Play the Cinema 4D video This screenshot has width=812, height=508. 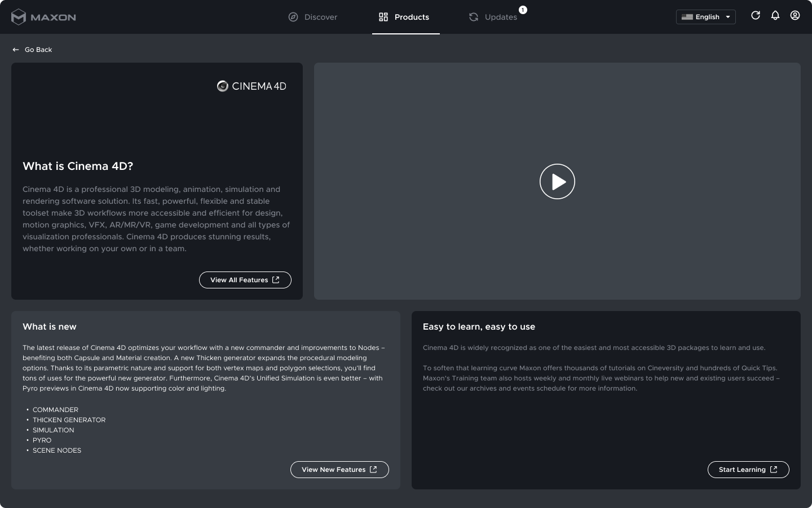click(557, 181)
